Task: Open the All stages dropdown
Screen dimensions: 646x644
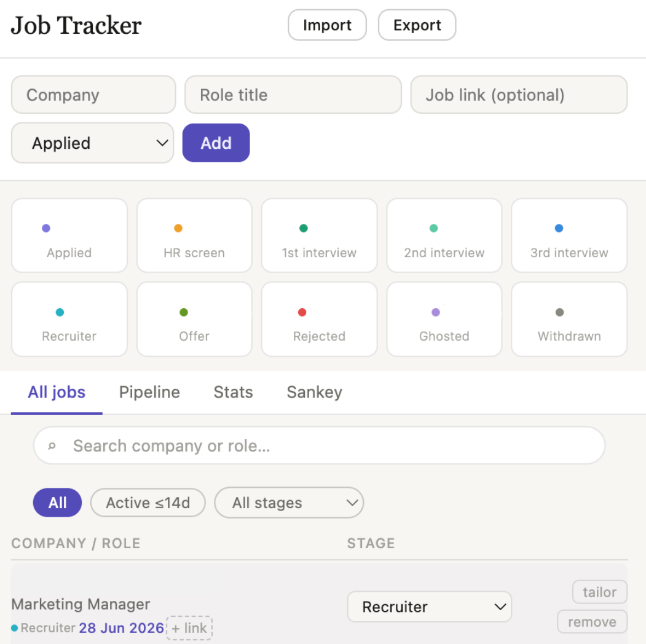Action: point(289,503)
